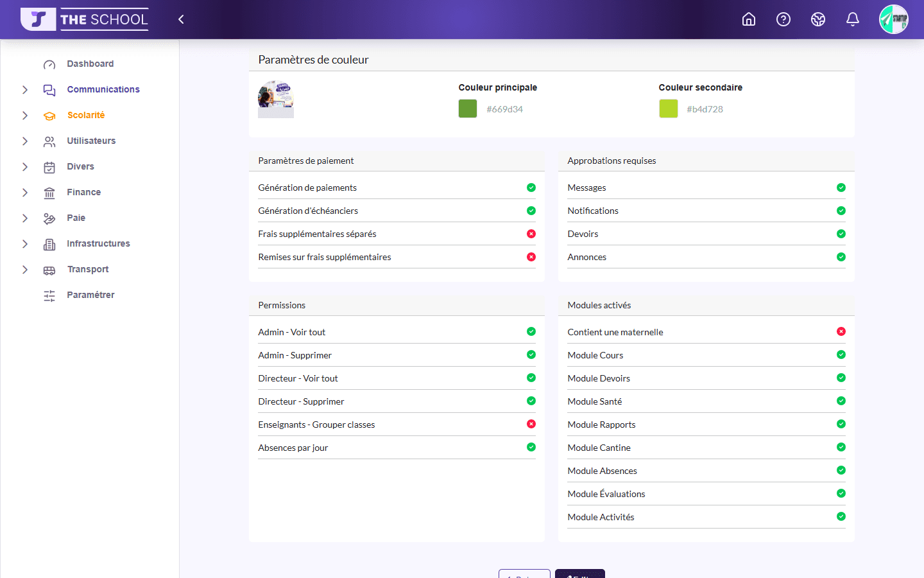The width and height of the screenshot is (924, 578).
Task: Open the Paramétrer menu item
Action: [91, 295]
